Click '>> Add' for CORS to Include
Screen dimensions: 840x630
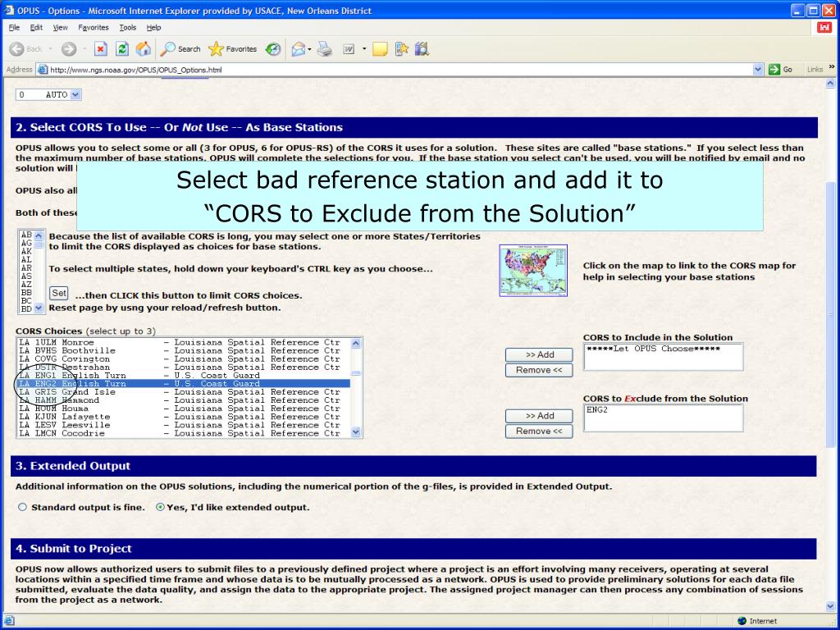(x=539, y=354)
